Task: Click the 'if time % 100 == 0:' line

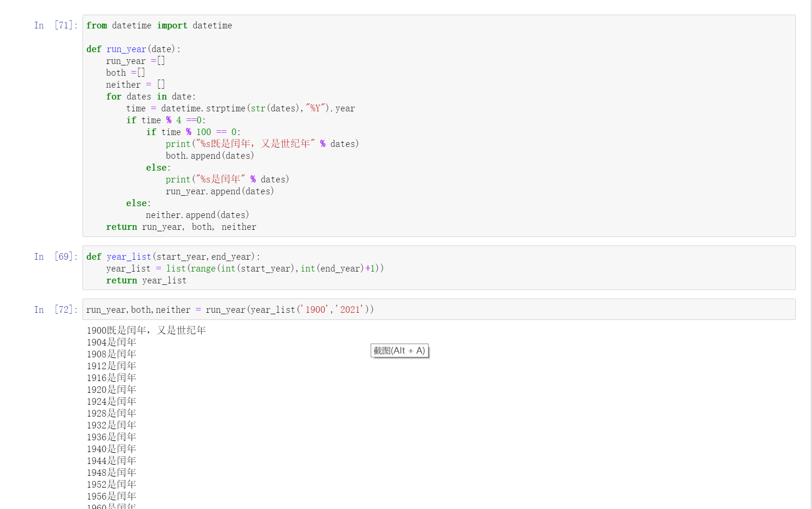Action: tap(193, 132)
